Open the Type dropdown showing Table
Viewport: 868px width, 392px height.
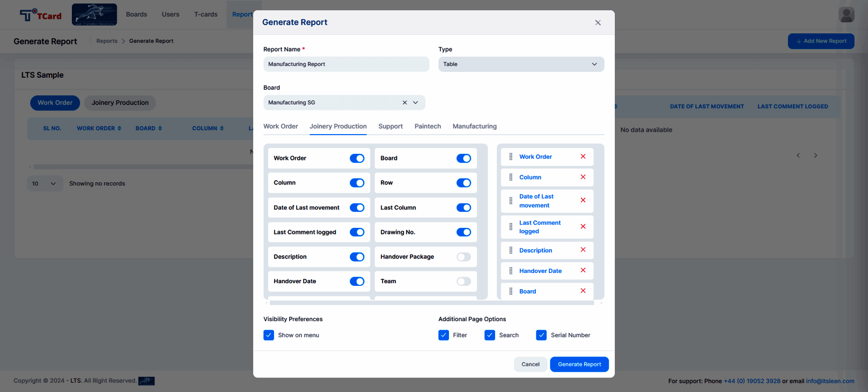click(521, 64)
